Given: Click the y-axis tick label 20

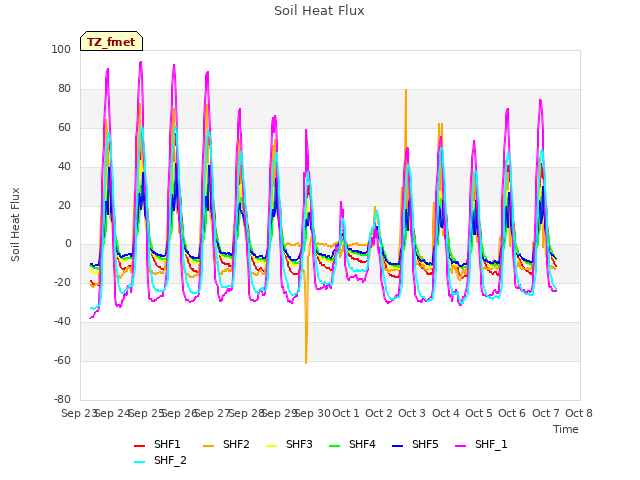Looking at the screenshot, I should pos(64,205).
